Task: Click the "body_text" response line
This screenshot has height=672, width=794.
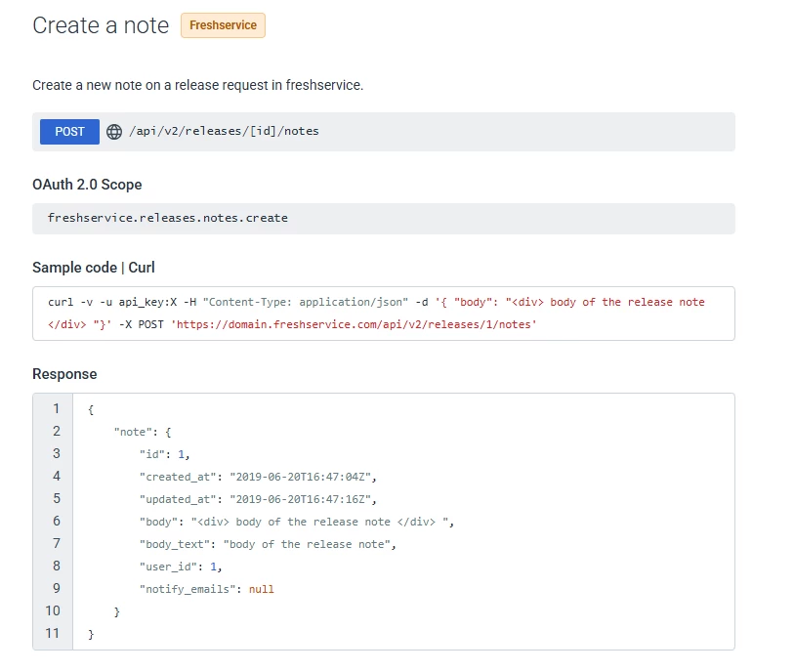Action: click(x=268, y=544)
